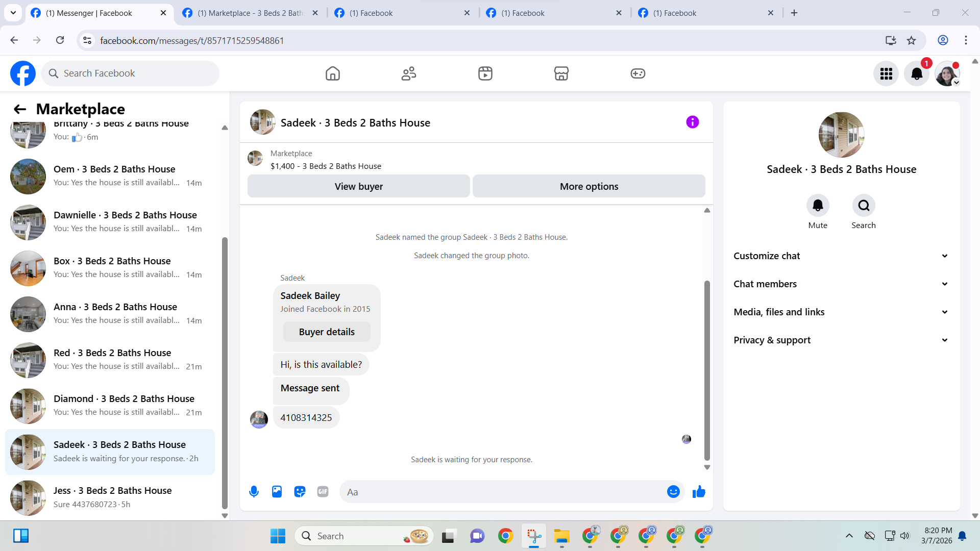Open the Red 3 Beds conversation
The image size is (980, 551).
[110, 360]
